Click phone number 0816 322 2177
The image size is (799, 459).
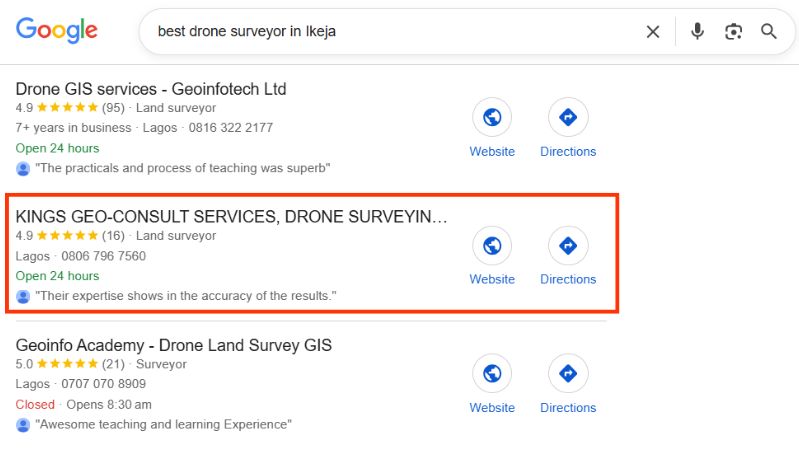tap(231, 128)
